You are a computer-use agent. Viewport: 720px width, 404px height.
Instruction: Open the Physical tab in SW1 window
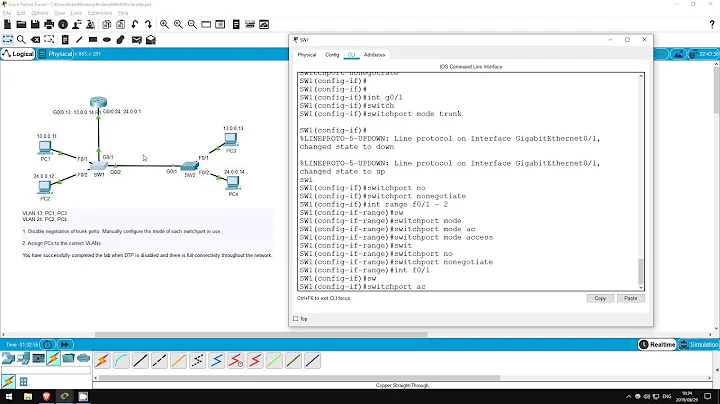click(307, 55)
